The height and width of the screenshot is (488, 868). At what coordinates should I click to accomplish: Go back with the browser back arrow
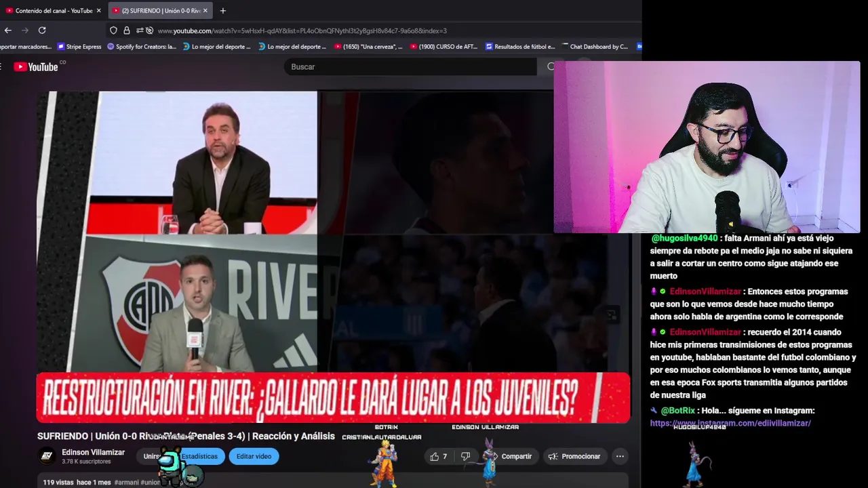8,30
